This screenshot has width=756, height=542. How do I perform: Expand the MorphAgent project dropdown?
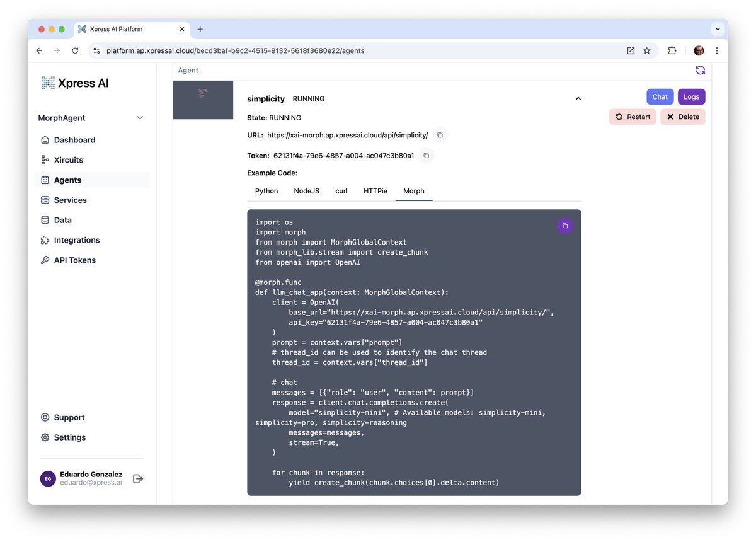(92, 118)
